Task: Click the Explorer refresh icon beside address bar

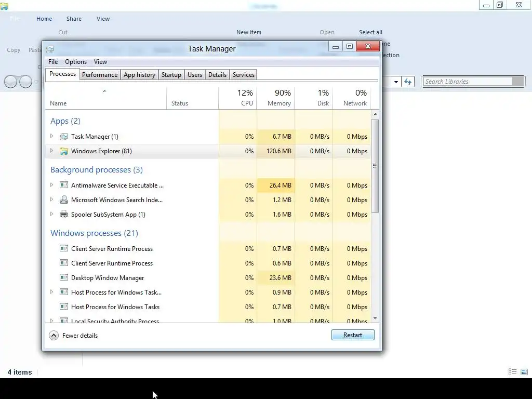Action: coord(408,82)
